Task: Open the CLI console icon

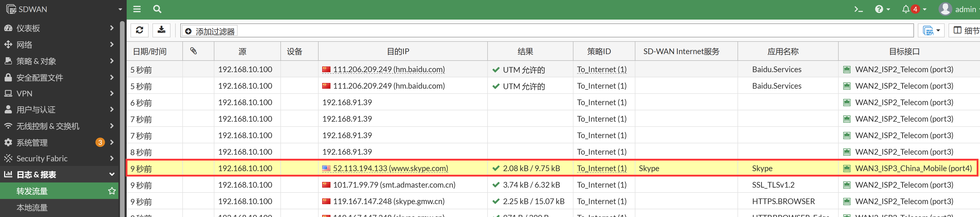Action: click(x=858, y=9)
